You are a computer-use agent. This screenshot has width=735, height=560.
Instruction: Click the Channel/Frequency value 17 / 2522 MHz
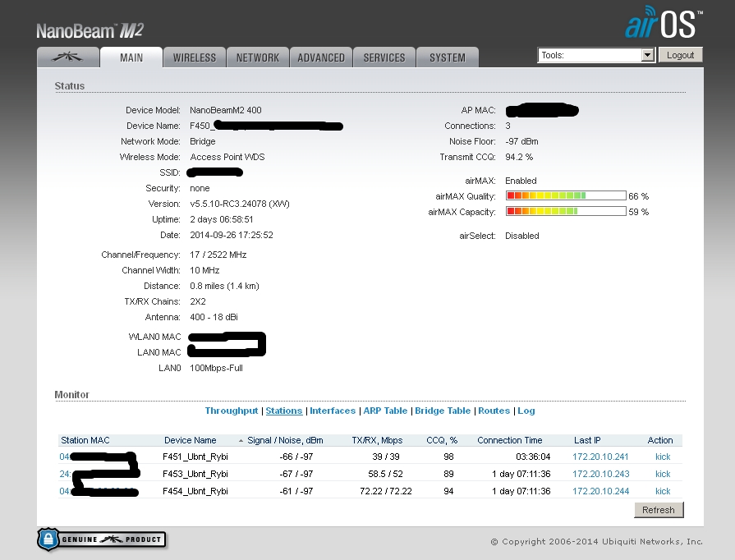pos(218,255)
